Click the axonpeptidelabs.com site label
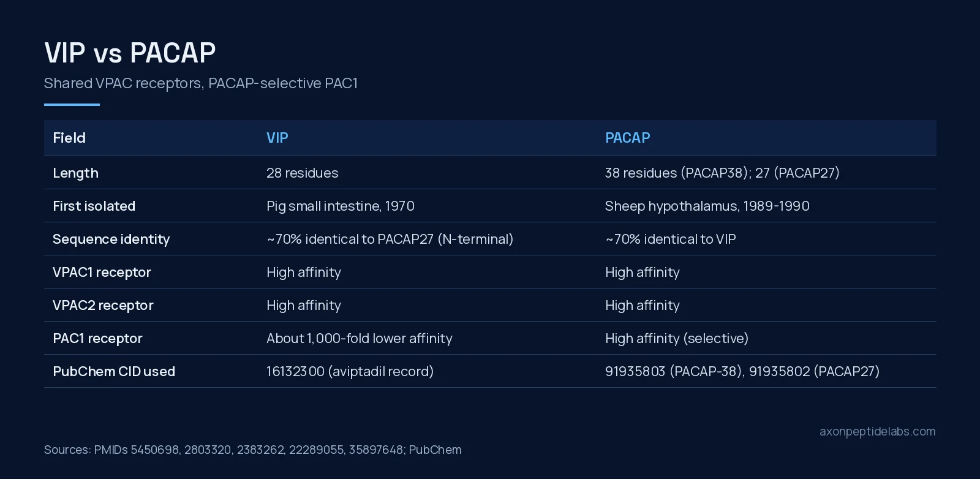The height and width of the screenshot is (479, 980). (x=877, y=432)
